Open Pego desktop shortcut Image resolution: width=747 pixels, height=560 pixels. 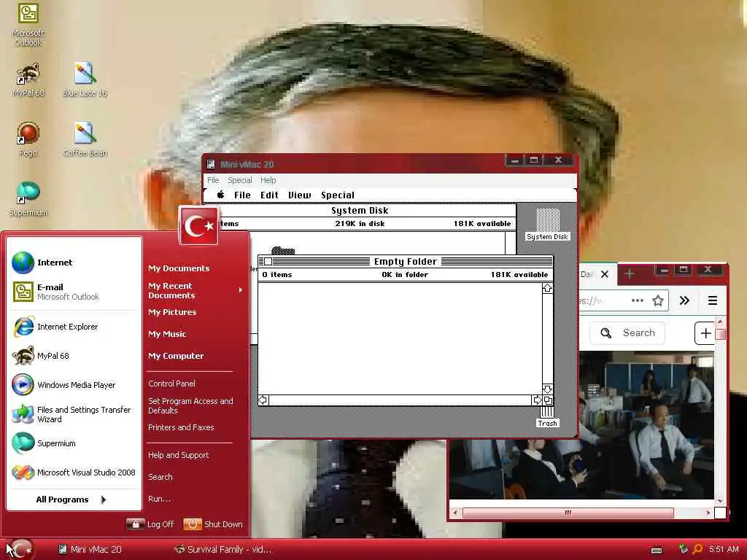(28, 139)
